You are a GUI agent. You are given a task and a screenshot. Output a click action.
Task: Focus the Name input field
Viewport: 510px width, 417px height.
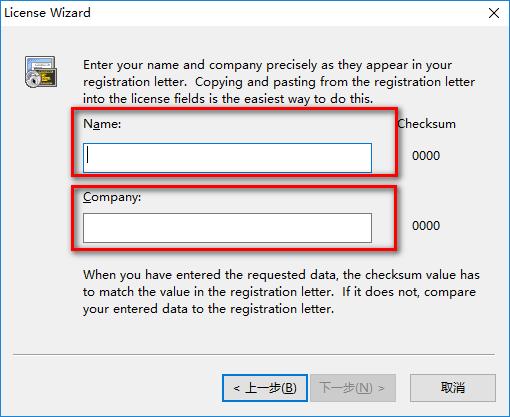(227, 158)
